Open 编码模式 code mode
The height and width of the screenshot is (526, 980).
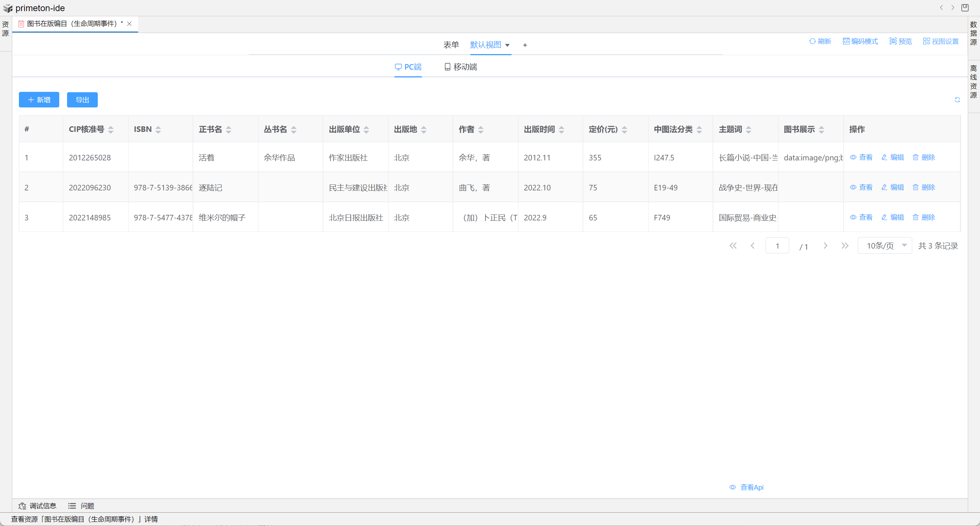860,41
